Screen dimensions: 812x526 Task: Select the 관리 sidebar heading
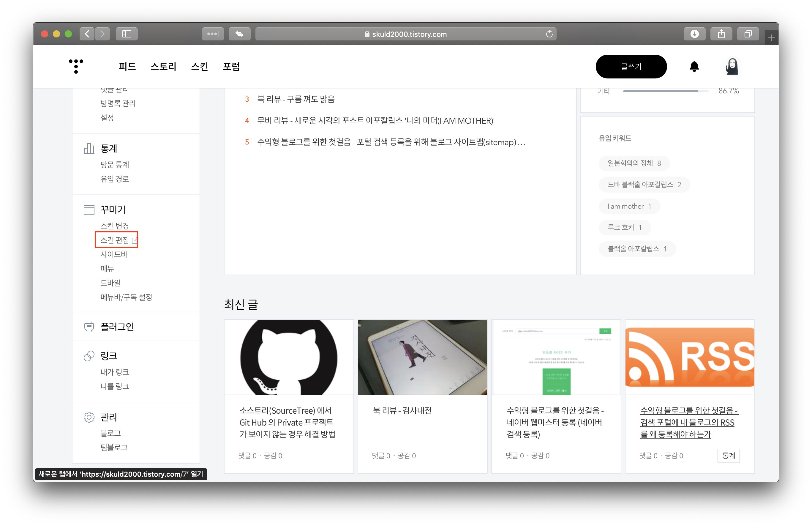click(x=109, y=417)
